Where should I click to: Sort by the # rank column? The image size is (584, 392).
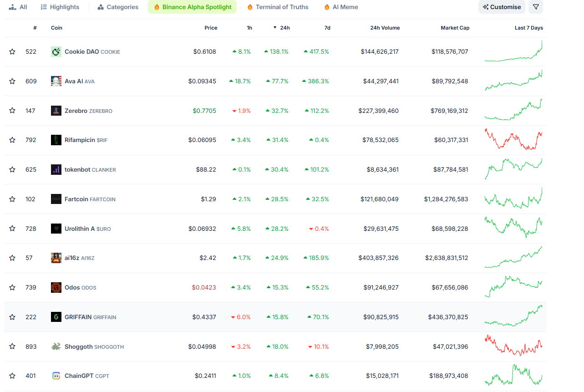pos(35,28)
